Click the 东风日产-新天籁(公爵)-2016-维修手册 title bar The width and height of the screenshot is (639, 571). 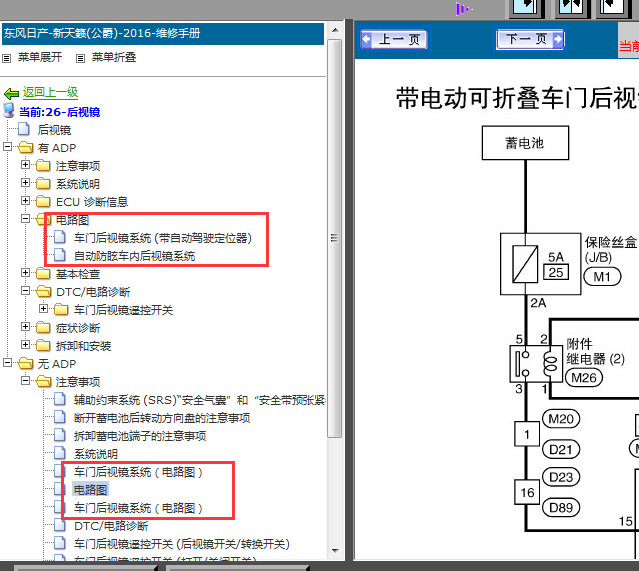pos(163,33)
